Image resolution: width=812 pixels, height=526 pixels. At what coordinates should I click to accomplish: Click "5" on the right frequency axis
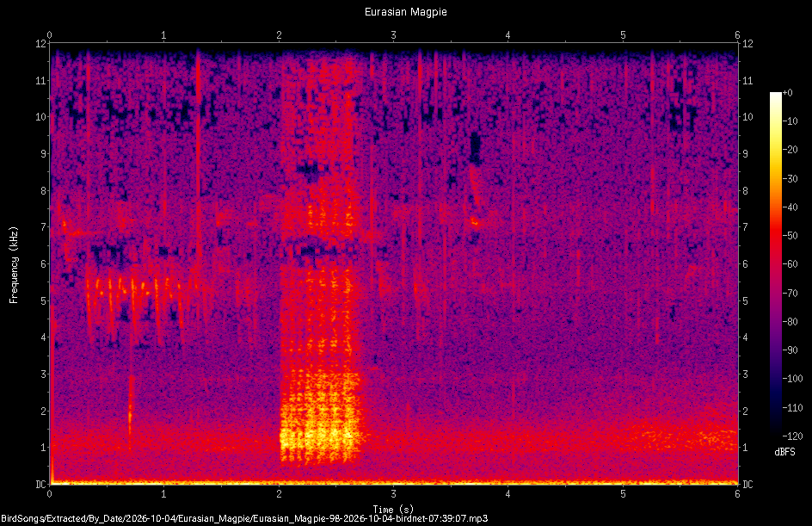(x=745, y=300)
